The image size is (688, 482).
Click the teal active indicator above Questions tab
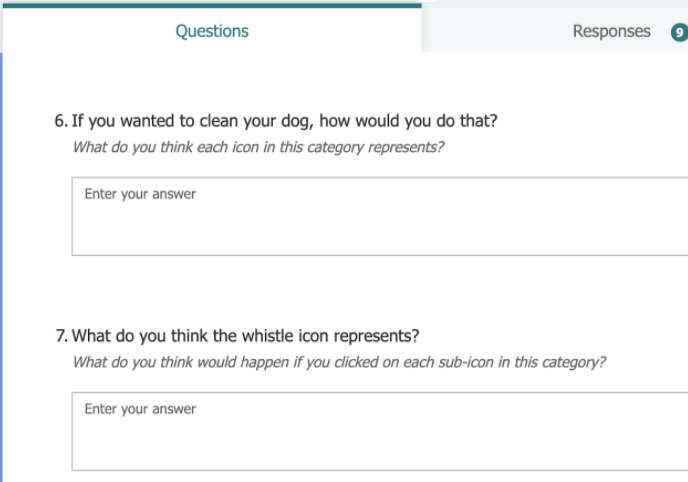(212, 6)
